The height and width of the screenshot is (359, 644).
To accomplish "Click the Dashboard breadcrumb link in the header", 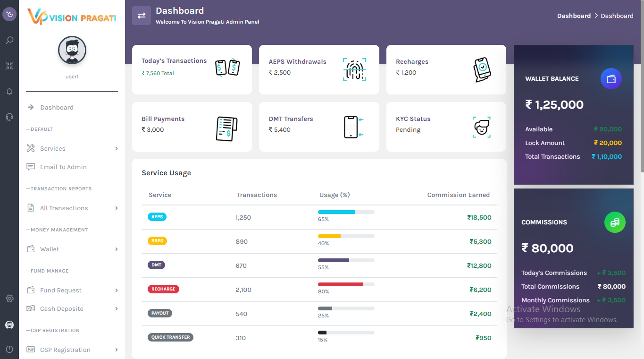I will [x=574, y=16].
